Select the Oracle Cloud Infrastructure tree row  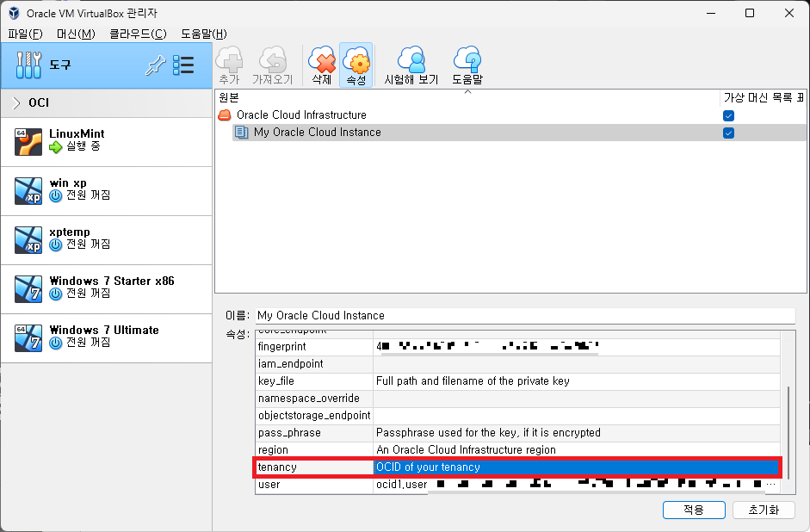click(510, 115)
